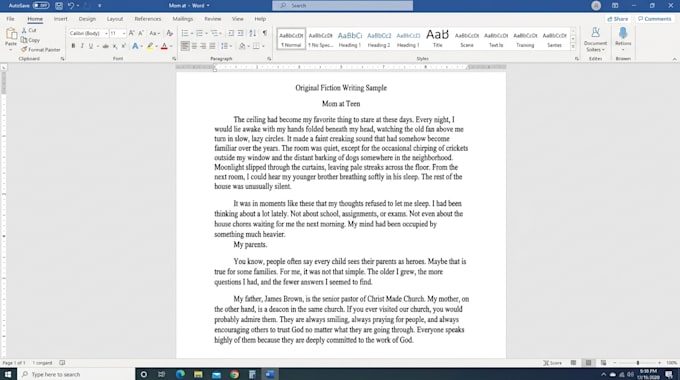This screenshot has height=380, width=680.
Task: Toggle Superscript formatting
Action: pyautogui.click(x=124, y=46)
